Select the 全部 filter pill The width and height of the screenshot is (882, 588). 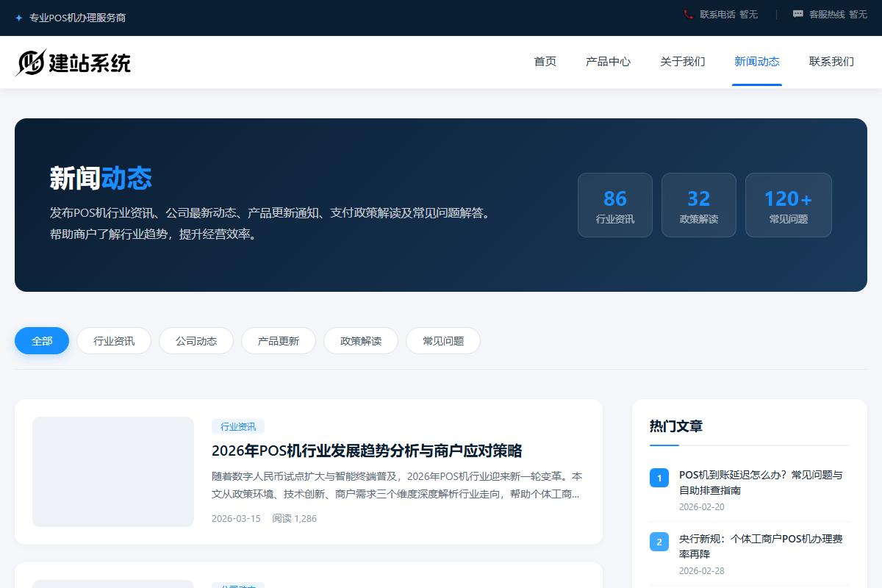click(42, 341)
